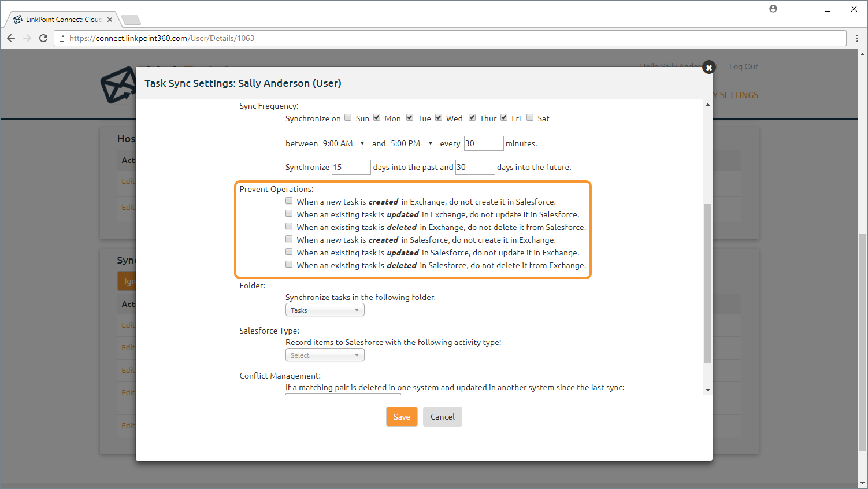Image resolution: width=868 pixels, height=489 pixels.
Task: Click the dialog's vertical scrollbar thumb
Action: click(707, 283)
